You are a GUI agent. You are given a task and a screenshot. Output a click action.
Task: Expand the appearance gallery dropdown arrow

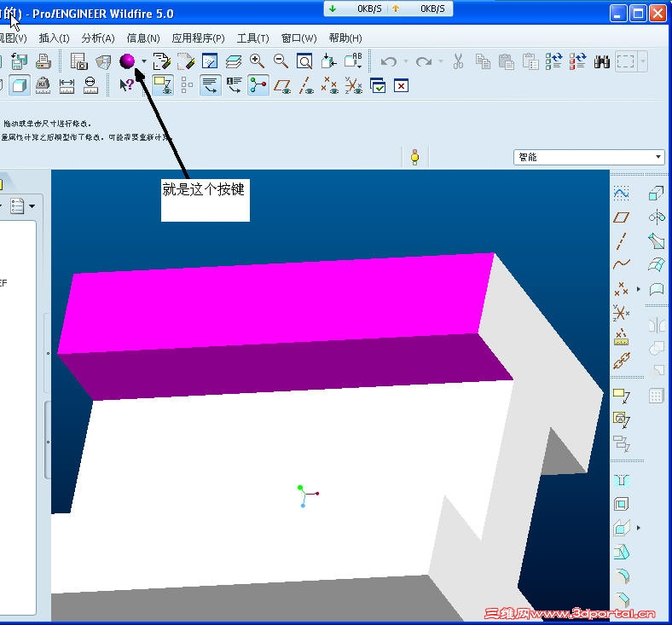pos(144,61)
